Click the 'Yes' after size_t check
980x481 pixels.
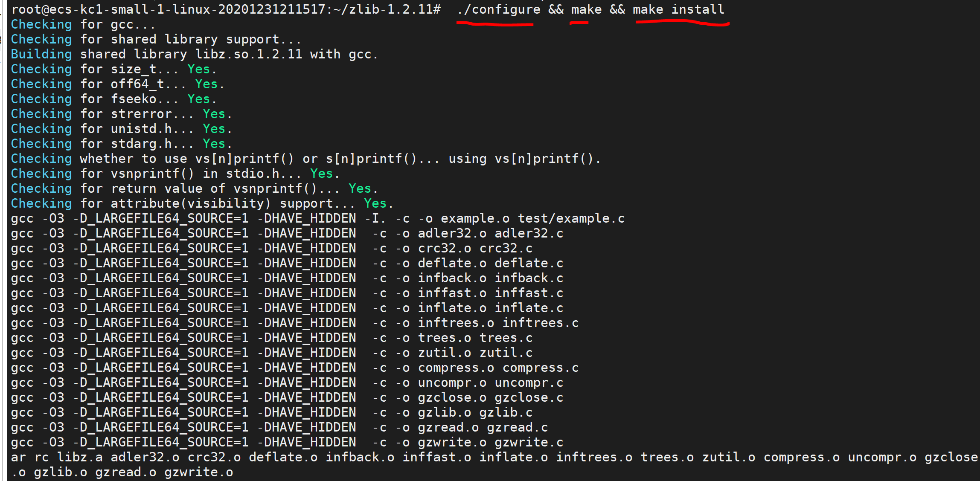tap(199, 69)
